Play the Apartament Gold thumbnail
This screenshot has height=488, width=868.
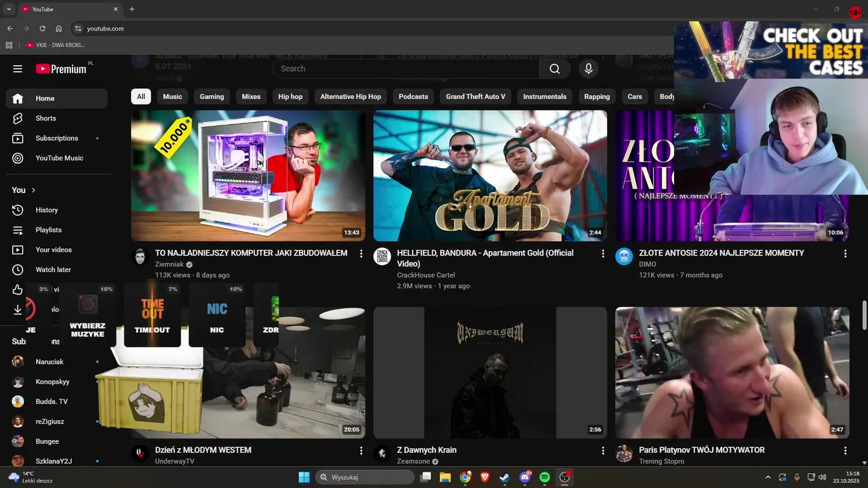click(x=490, y=176)
